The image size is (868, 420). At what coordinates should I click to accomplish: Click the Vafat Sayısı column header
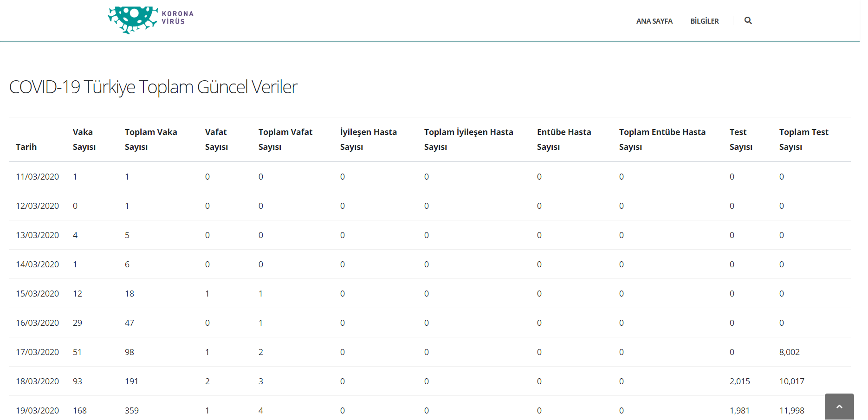[x=216, y=139]
